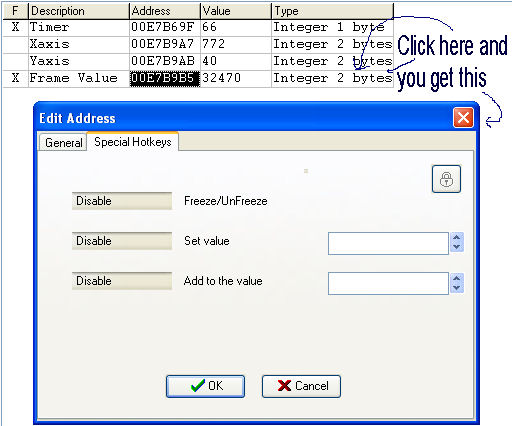Decrease Add to the value spinner
This screenshot has height=426, width=512.
tap(457, 288)
